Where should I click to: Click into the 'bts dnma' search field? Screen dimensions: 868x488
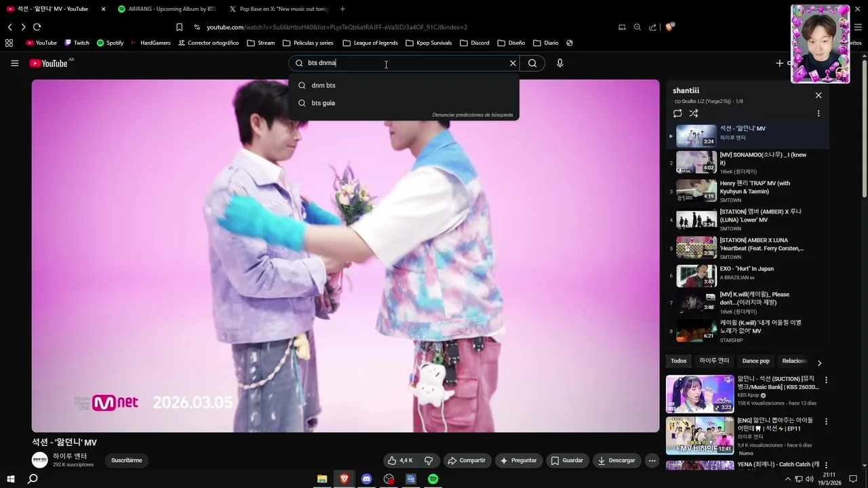coord(403,63)
